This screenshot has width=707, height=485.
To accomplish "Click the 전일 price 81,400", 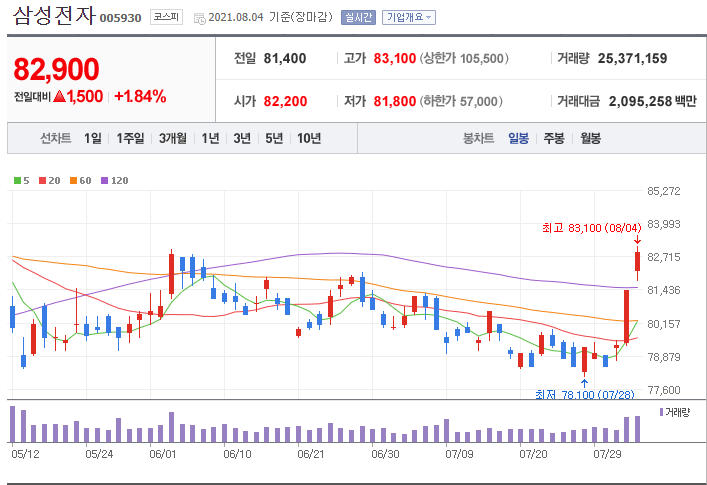I will pos(285,59).
